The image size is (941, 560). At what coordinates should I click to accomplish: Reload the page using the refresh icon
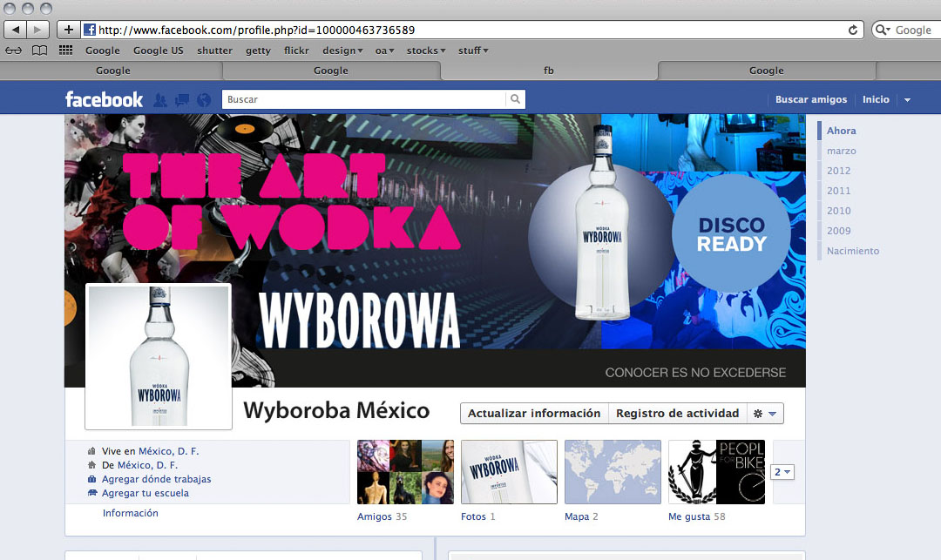click(x=852, y=30)
